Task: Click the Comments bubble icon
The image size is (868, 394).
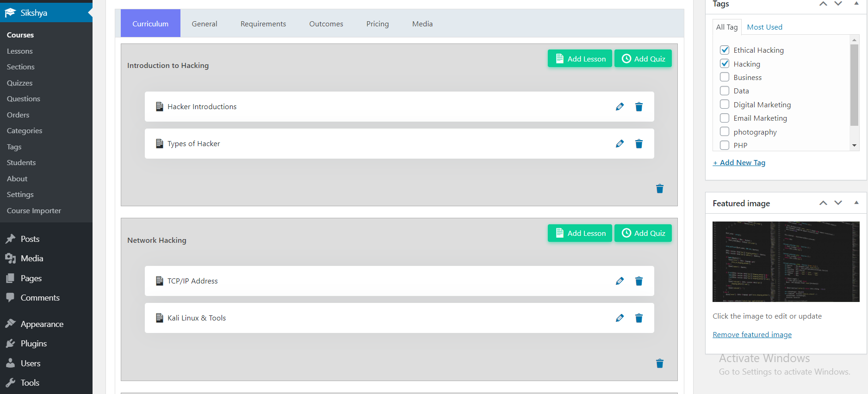Action: coord(10,298)
